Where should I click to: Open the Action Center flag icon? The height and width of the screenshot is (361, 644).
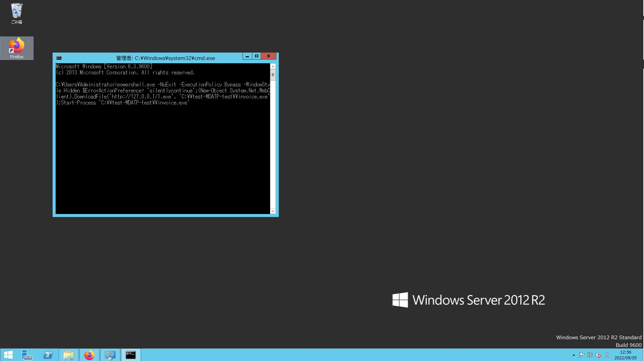[x=582, y=355]
